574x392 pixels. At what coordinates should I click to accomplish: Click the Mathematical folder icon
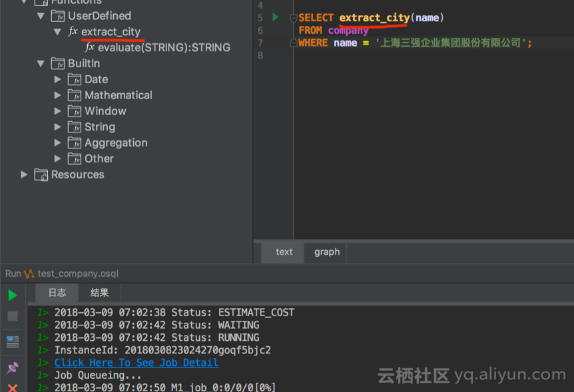pyautogui.click(x=75, y=95)
